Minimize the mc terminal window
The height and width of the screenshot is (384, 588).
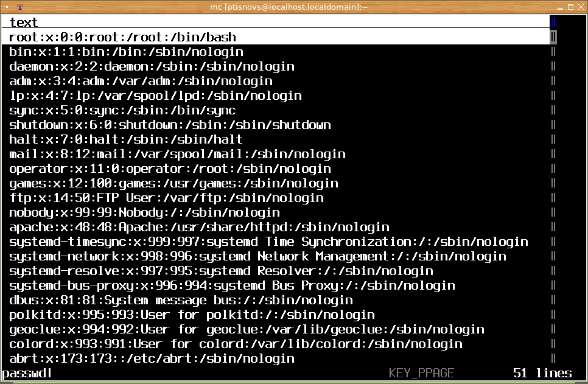560,7
